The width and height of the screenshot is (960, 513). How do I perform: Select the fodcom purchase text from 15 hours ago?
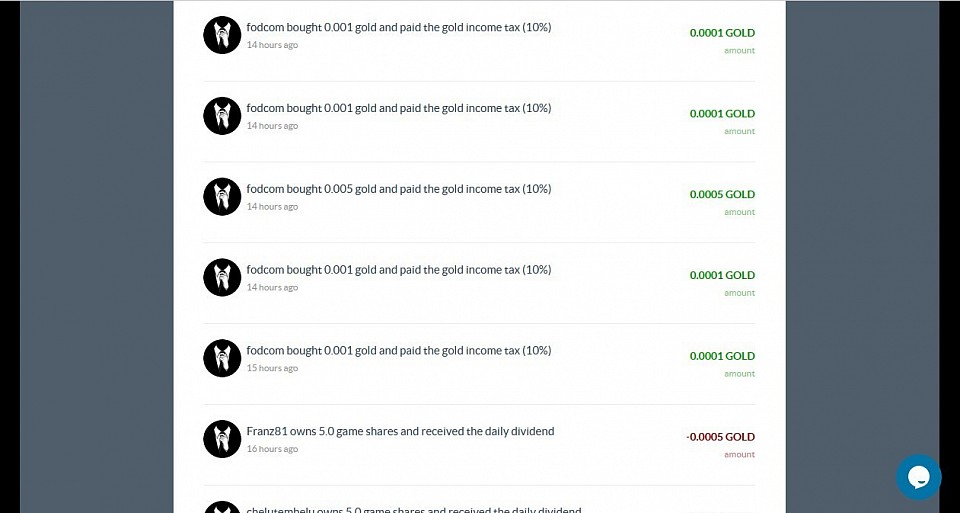[x=398, y=351]
